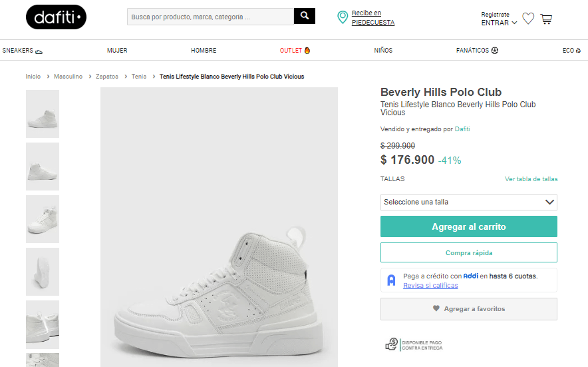Viewport: 588px width, 367px height.
Task: Click Revisa si calificas link
Action: [x=430, y=286]
